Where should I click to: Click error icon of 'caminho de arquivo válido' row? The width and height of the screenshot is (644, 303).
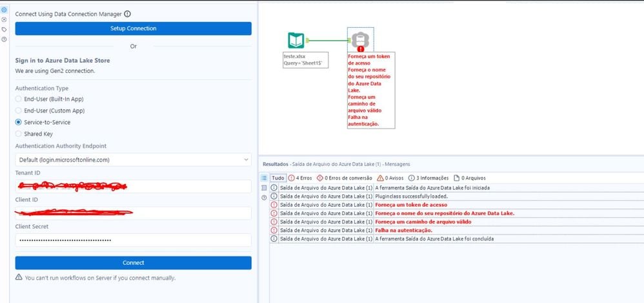pyautogui.click(x=274, y=222)
